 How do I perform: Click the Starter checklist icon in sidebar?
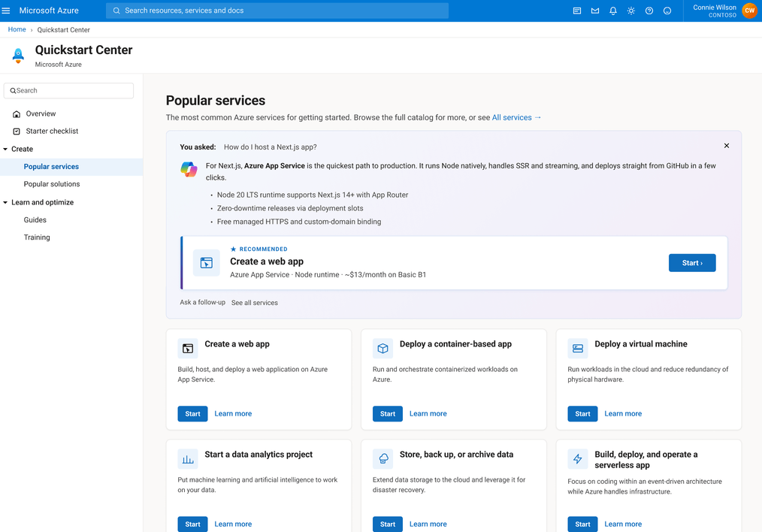pyautogui.click(x=17, y=131)
